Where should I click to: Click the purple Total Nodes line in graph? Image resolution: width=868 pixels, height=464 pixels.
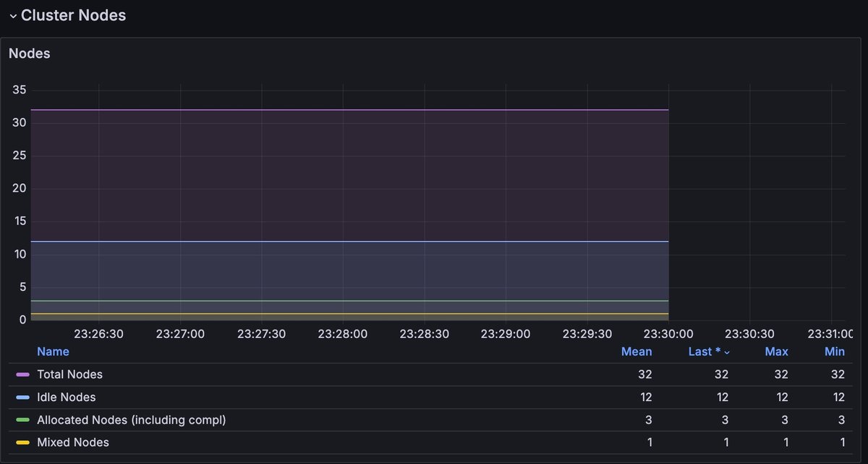pyautogui.click(x=347, y=110)
